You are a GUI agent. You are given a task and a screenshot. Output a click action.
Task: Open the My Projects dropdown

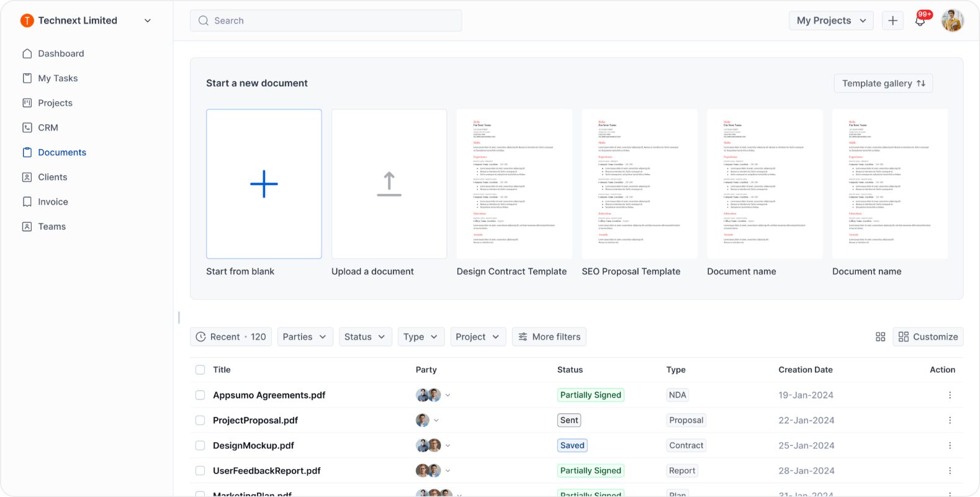tap(830, 21)
